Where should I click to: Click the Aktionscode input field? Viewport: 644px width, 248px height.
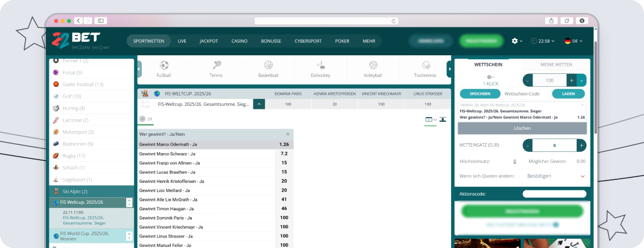[553, 194]
